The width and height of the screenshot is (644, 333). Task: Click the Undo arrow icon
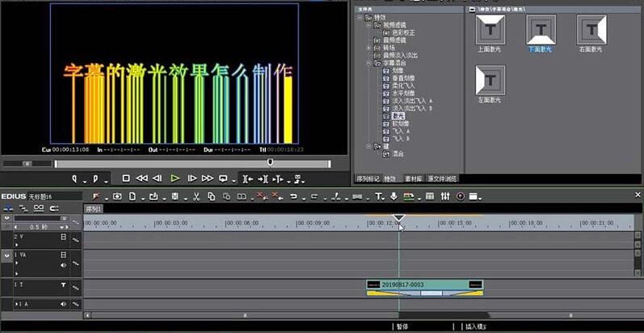pyautogui.click(x=293, y=196)
